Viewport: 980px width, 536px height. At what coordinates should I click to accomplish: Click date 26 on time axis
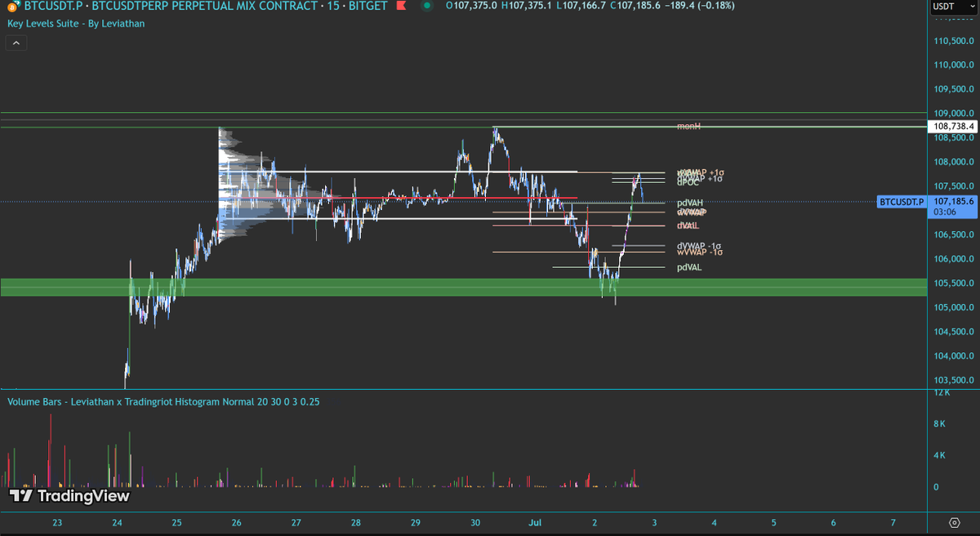(237, 522)
